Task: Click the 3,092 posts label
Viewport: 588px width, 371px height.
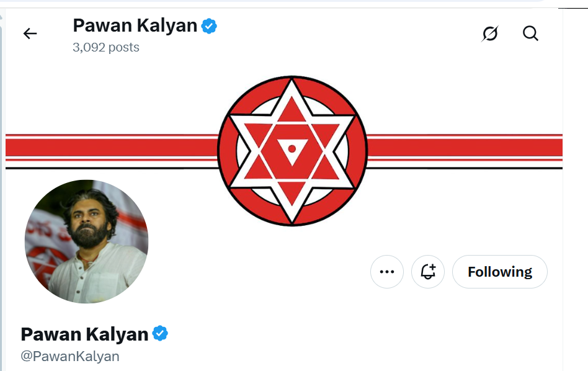Action: [105, 47]
